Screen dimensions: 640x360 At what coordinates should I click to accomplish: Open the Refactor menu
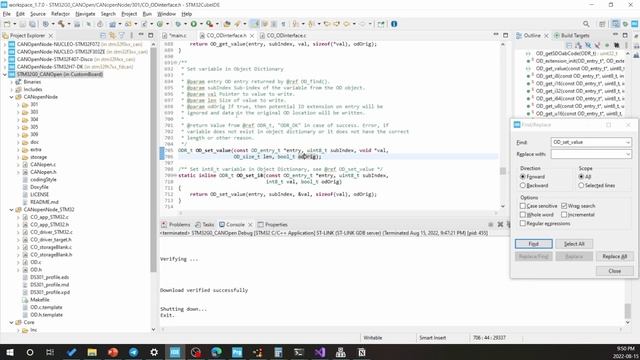[60, 14]
